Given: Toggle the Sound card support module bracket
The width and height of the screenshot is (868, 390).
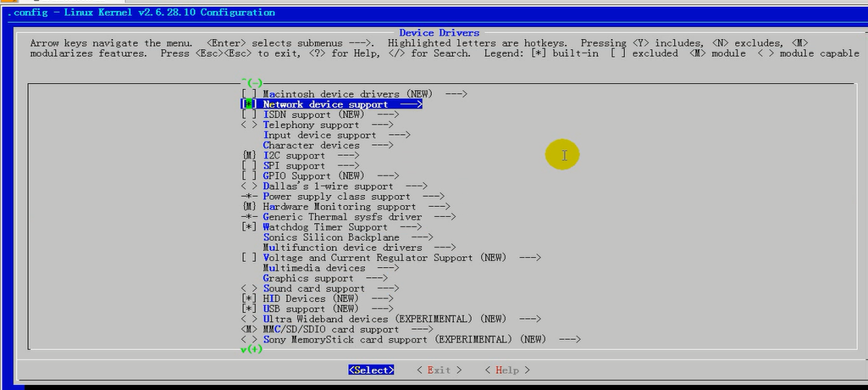Looking at the screenshot, I should (x=249, y=288).
